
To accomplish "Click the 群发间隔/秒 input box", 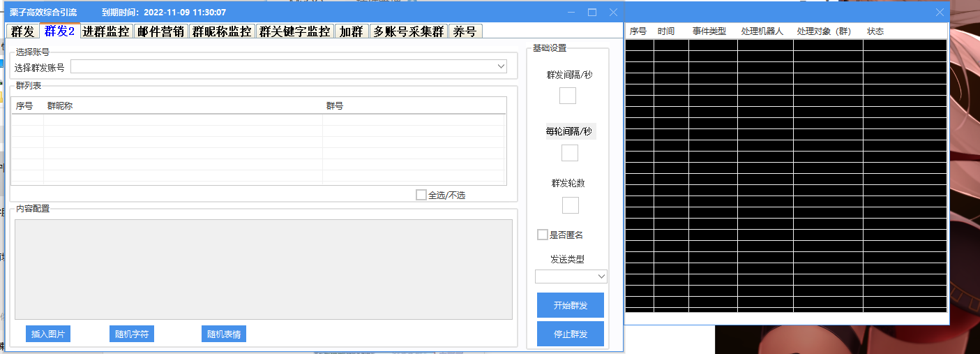I will [x=568, y=96].
